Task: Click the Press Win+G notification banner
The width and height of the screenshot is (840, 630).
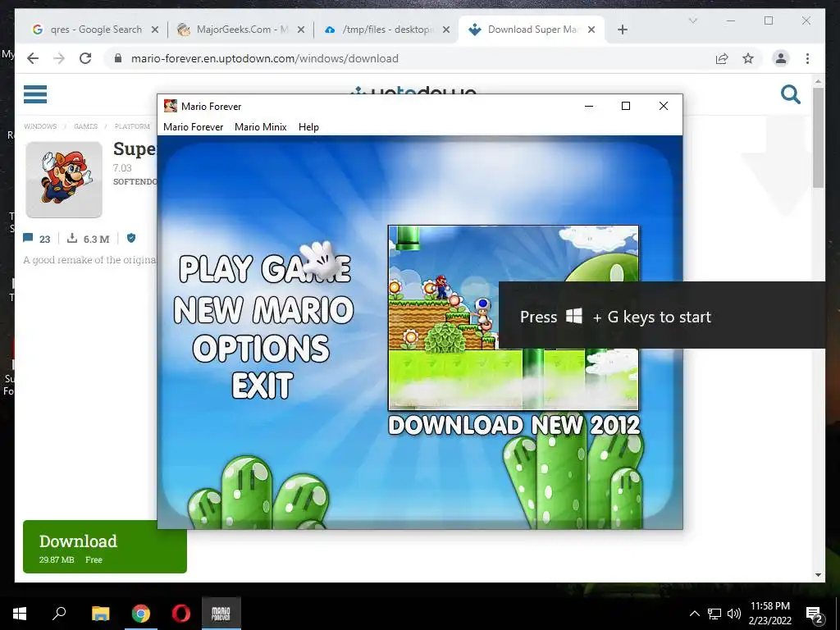Action: [x=662, y=315]
